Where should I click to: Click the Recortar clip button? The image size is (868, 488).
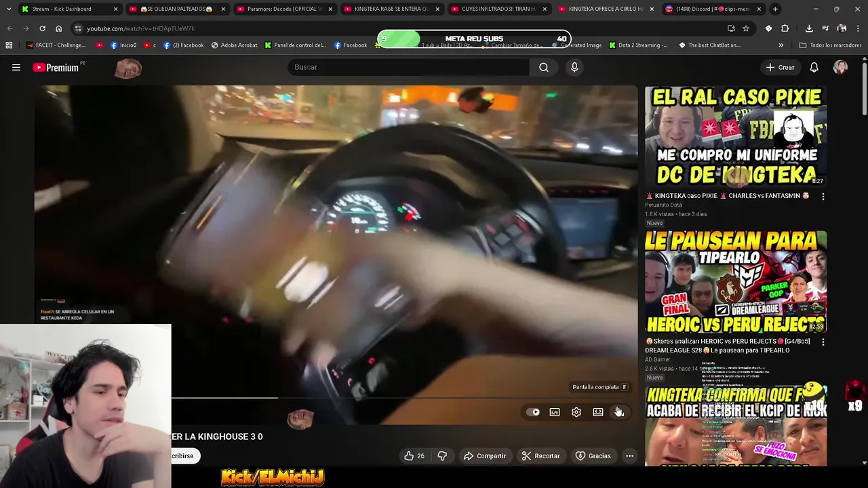[x=540, y=456]
